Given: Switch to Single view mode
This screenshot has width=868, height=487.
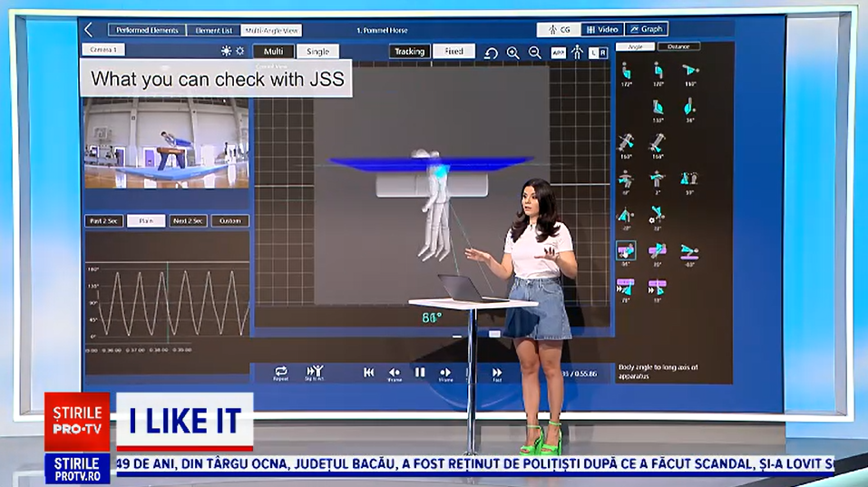Looking at the screenshot, I should click(x=317, y=52).
